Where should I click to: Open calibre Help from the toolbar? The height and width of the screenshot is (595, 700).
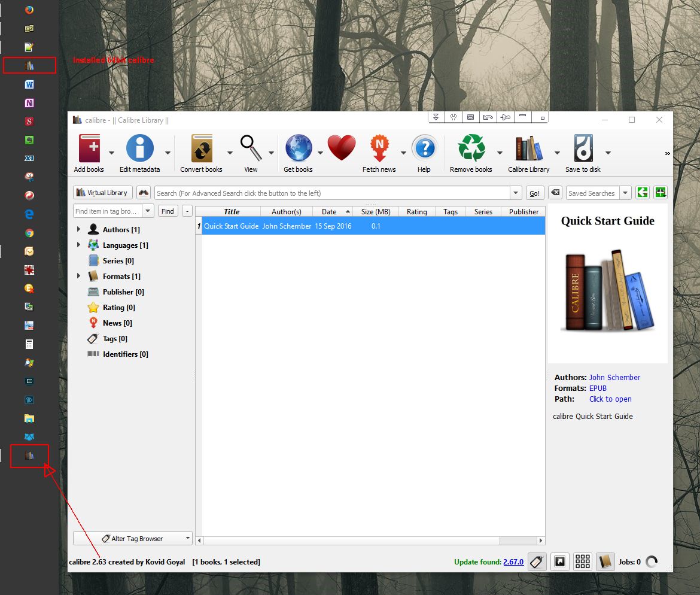coord(425,148)
